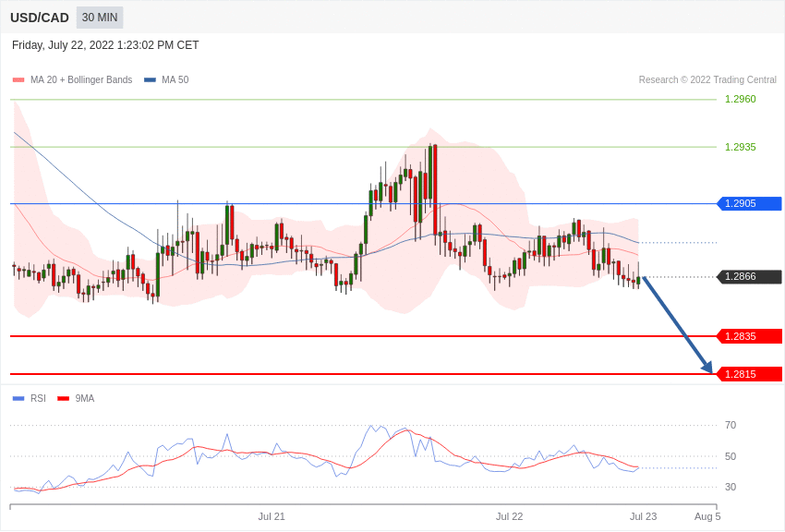785x532 pixels.
Task: Click the blue 1.2905 pivot price tag
Action: (x=750, y=204)
